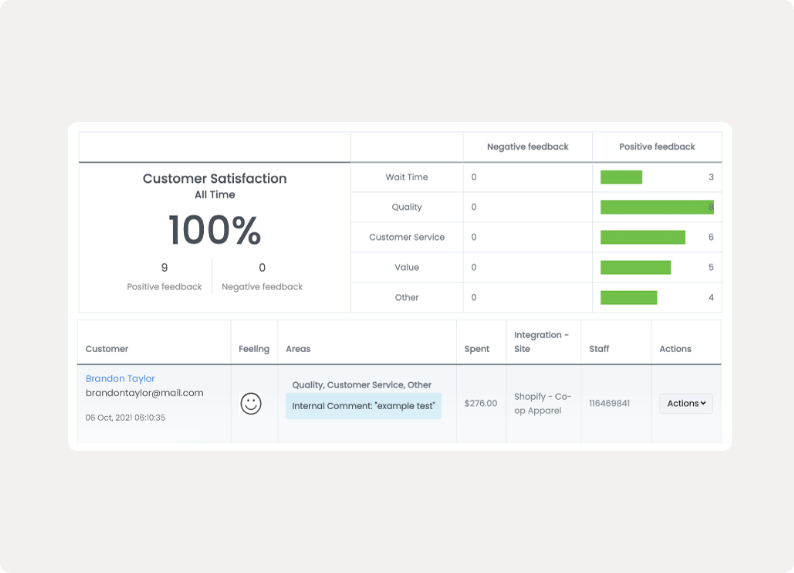
Task: Click the smiley face feeling icon
Action: 251,404
